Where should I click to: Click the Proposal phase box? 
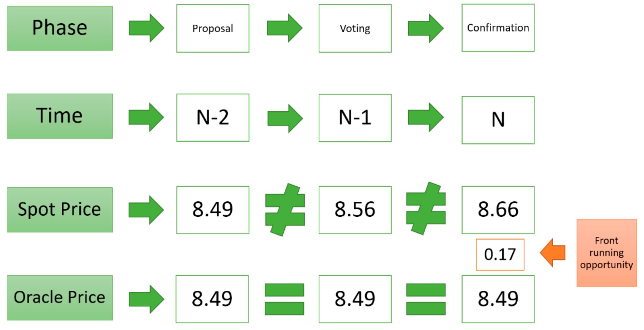(213, 28)
